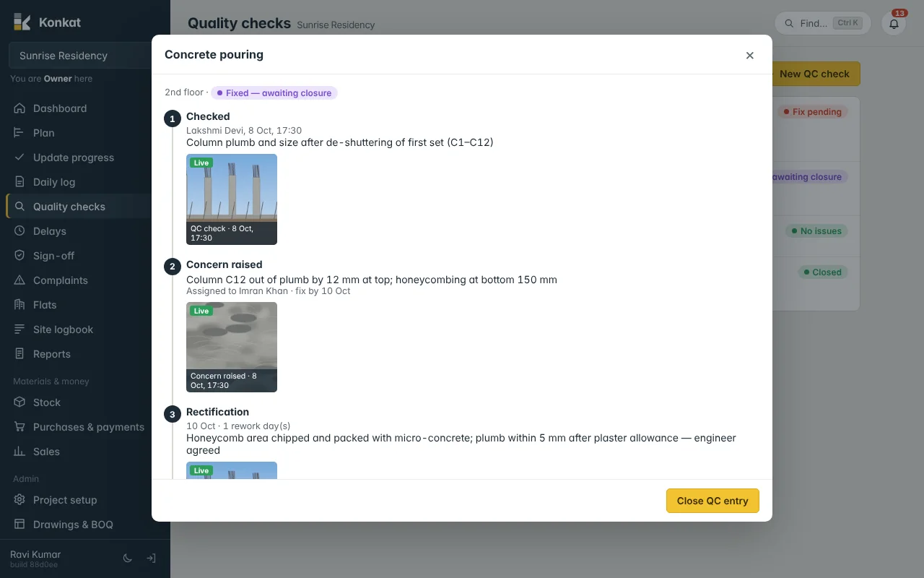Click the 'Lakshmi Devi, 8 Oct, 17:30' line
The image size is (924, 578).
coord(244,130)
